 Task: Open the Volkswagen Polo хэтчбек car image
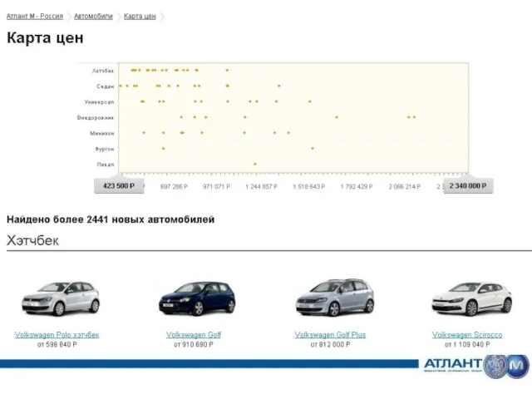point(59,298)
